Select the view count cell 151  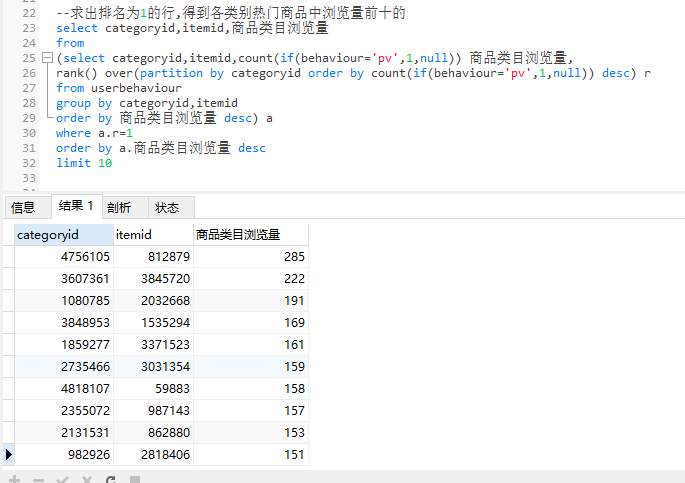[x=251, y=455]
